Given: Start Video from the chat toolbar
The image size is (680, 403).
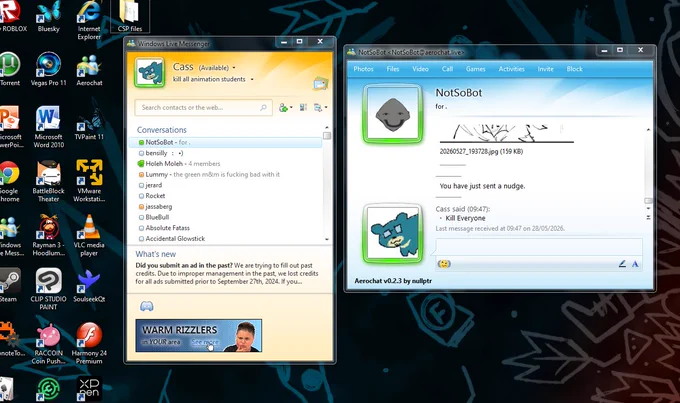Looking at the screenshot, I should (420, 69).
